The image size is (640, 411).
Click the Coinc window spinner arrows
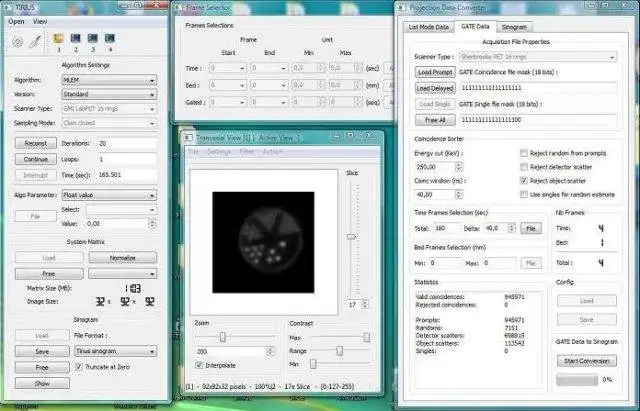click(459, 195)
